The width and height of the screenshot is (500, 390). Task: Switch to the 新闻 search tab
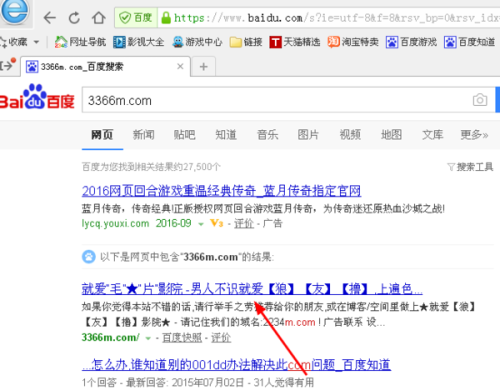tap(144, 135)
